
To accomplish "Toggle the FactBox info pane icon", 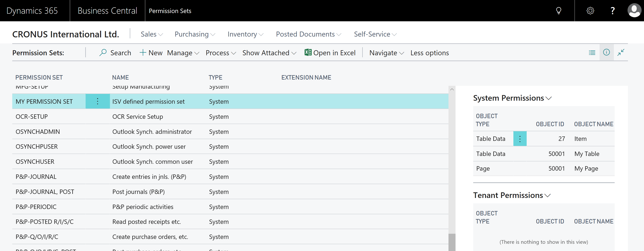I will coord(606,52).
